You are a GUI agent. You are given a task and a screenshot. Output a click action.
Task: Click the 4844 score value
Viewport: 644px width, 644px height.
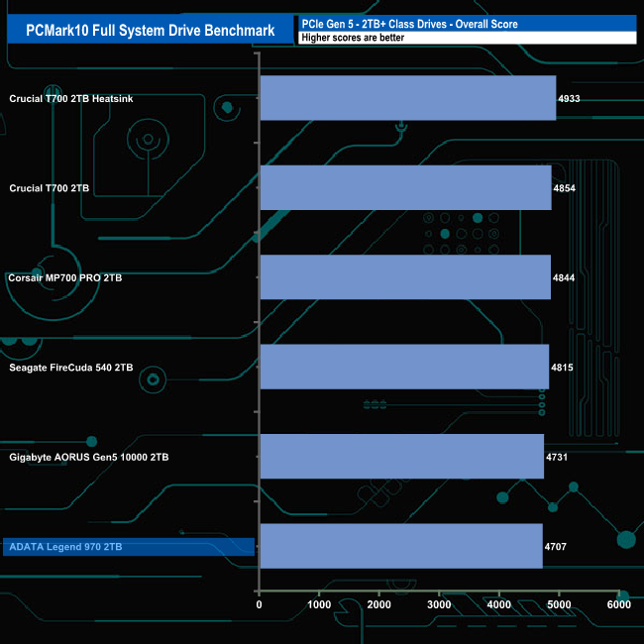564,278
